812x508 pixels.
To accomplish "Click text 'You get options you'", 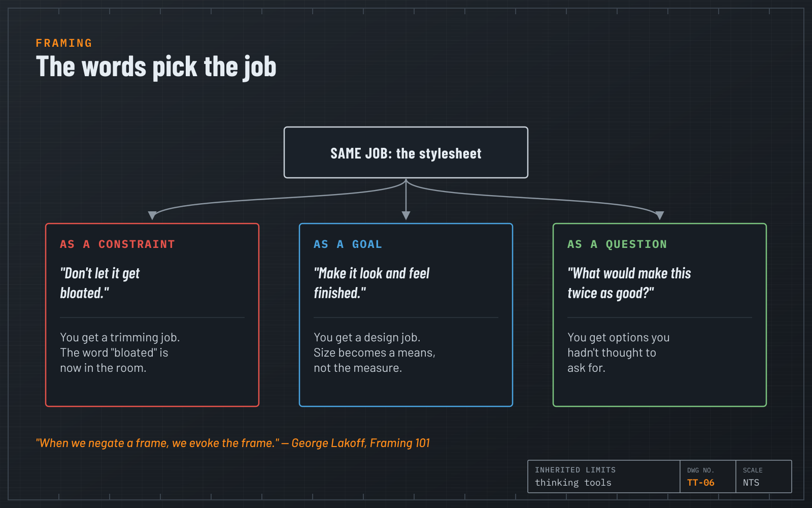I will [x=619, y=337].
